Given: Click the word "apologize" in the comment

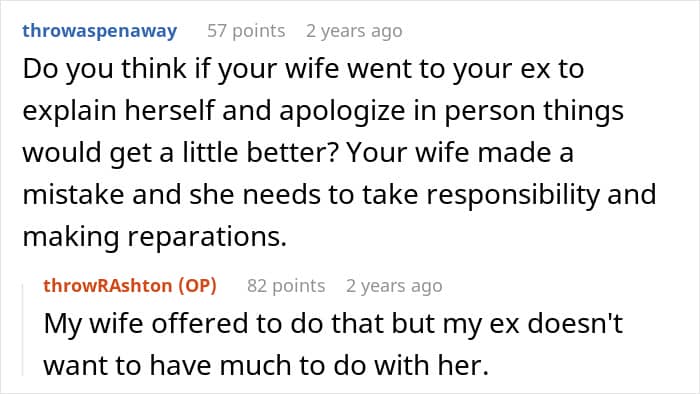Looking at the screenshot, I should click(x=342, y=112).
